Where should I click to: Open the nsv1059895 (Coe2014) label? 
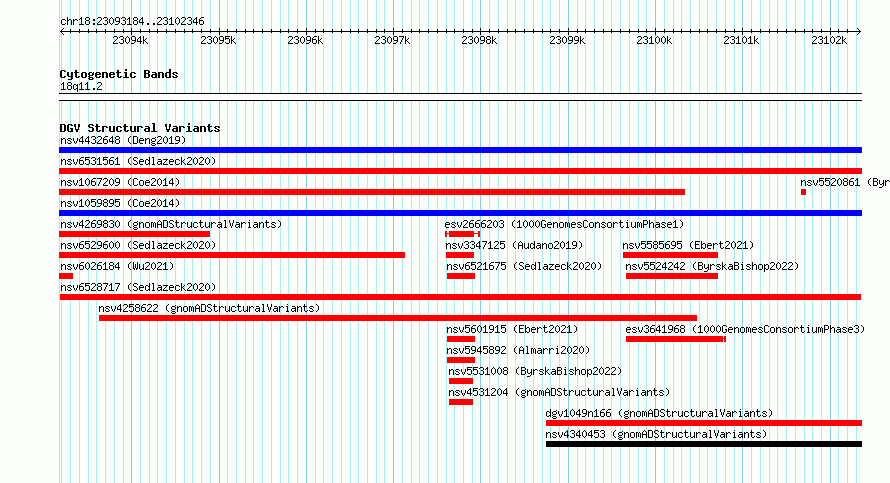pos(120,203)
